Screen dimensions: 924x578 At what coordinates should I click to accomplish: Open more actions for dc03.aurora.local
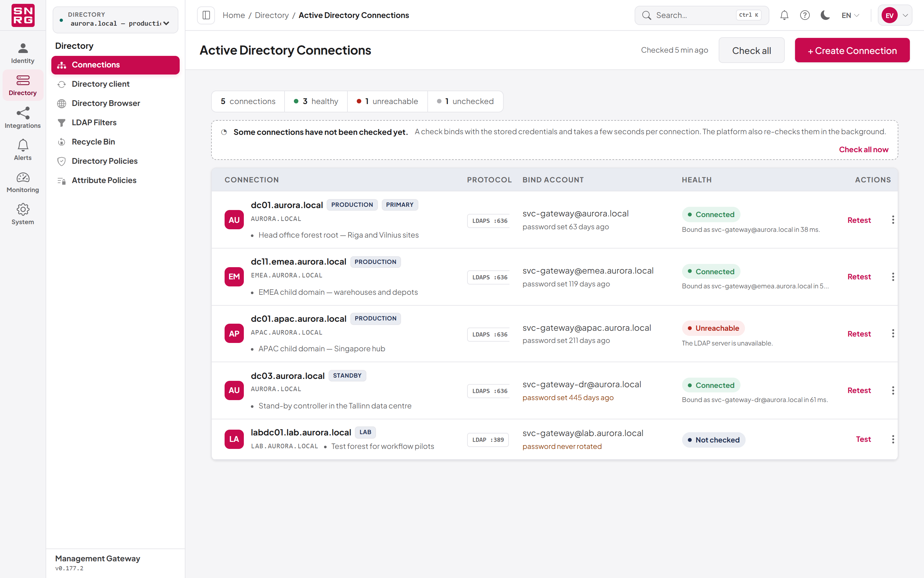(x=893, y=390)
